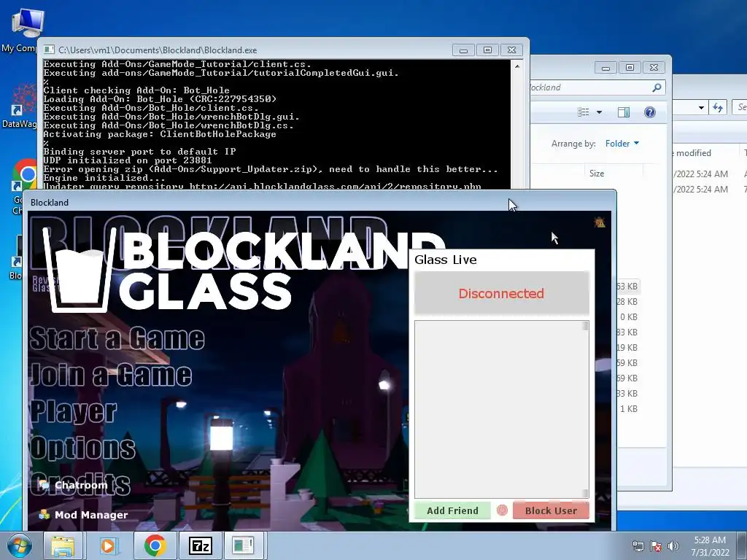Screen dimensions: 747x560
Task: Open the Chatroom speech-bubble icon
Action: coord(44,485)
